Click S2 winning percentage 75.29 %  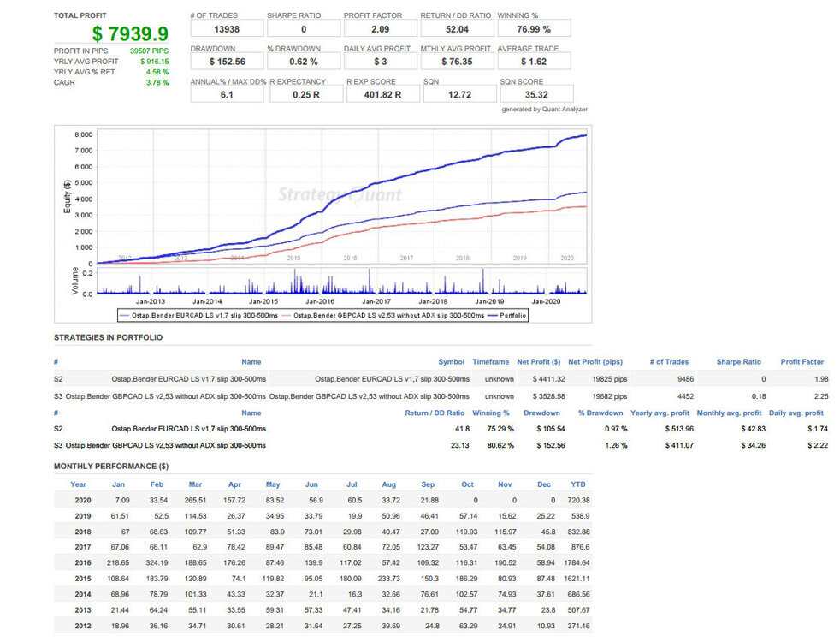pos(500,429)
